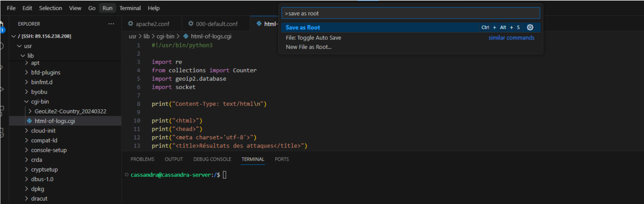Click the Python icon on the html-of-logs tab
644x204 pixels.
point(259,24)
